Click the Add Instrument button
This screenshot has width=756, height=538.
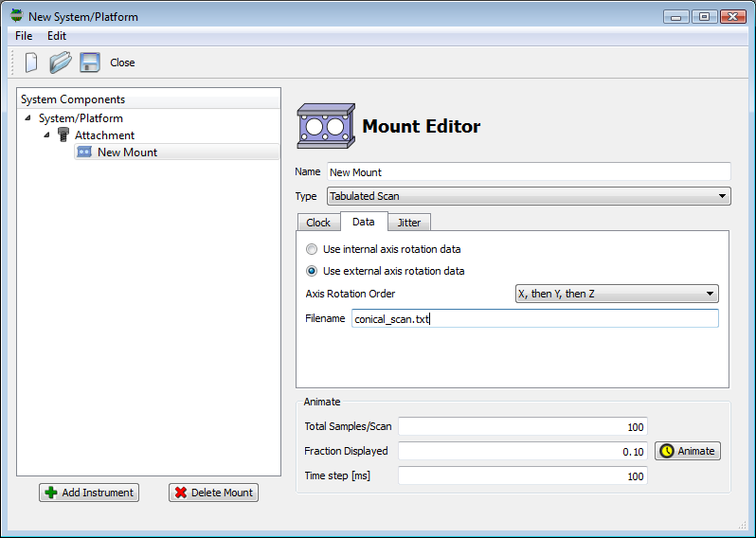[89, 493]
